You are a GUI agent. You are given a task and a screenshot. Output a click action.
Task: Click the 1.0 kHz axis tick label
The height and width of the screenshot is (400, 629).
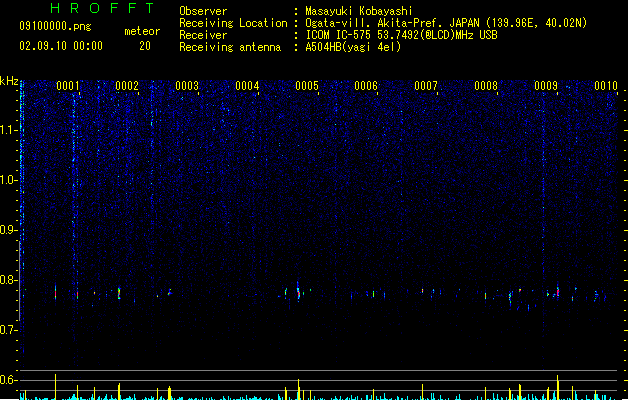(8, 180)
